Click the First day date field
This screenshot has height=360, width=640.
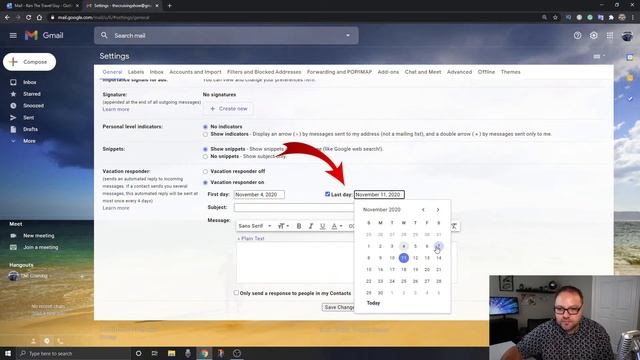(x=259, y=195)
